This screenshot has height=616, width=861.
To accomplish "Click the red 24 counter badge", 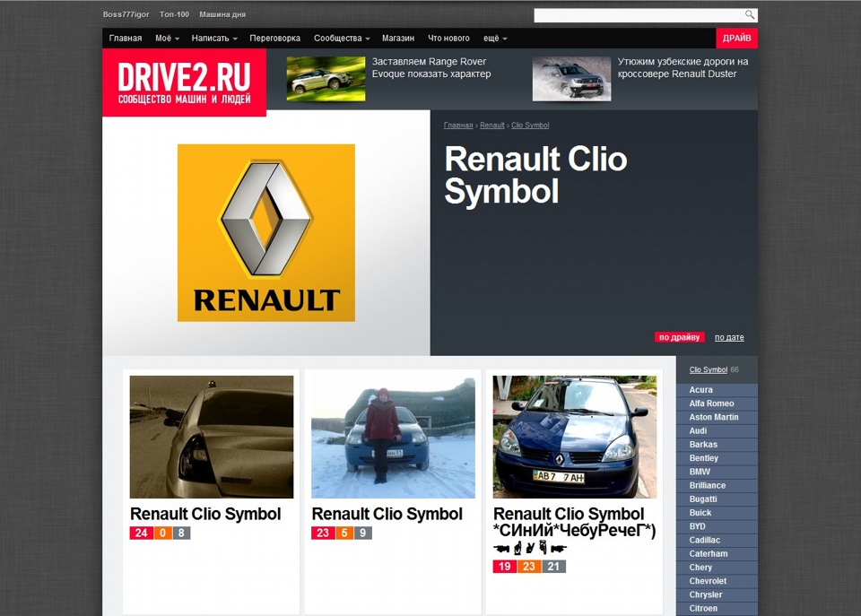I will 141,533.
